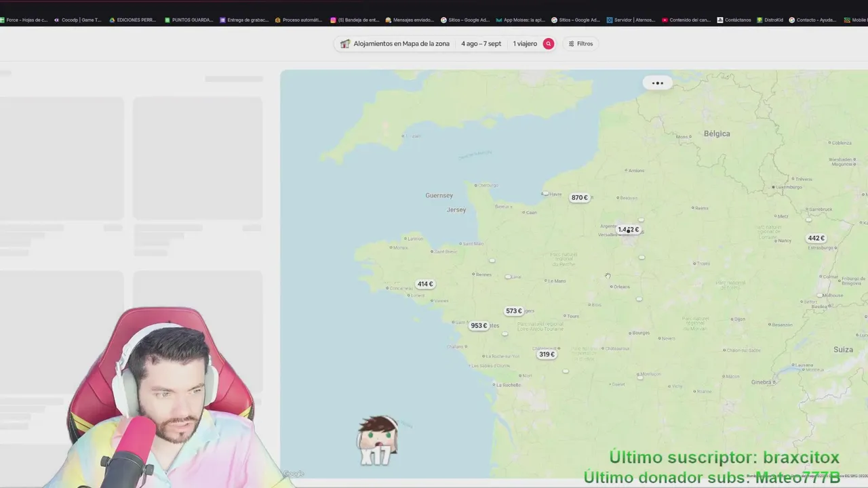The width and height of the screenshot is (868, 488).
Task: Open 'Entrega de grabac...' bookmark
Action: (x=244, y=20)
